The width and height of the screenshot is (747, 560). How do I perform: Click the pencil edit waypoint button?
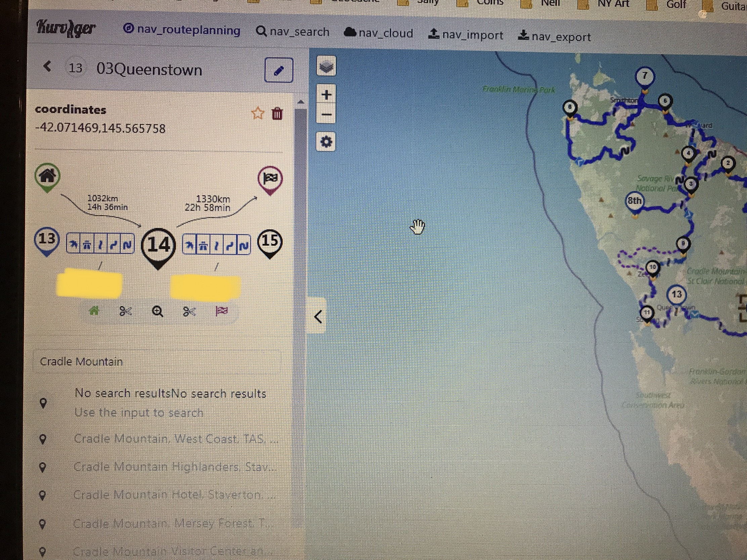coord(278,71)
